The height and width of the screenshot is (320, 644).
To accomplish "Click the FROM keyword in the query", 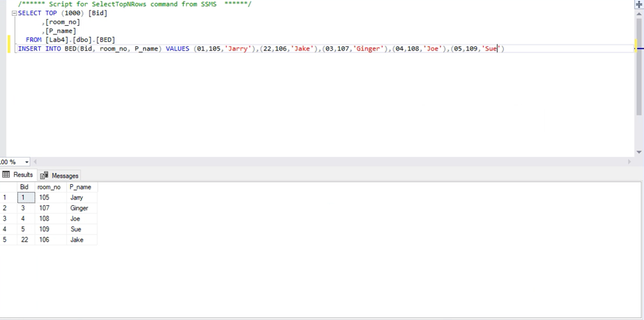I will tap(34, 40).
